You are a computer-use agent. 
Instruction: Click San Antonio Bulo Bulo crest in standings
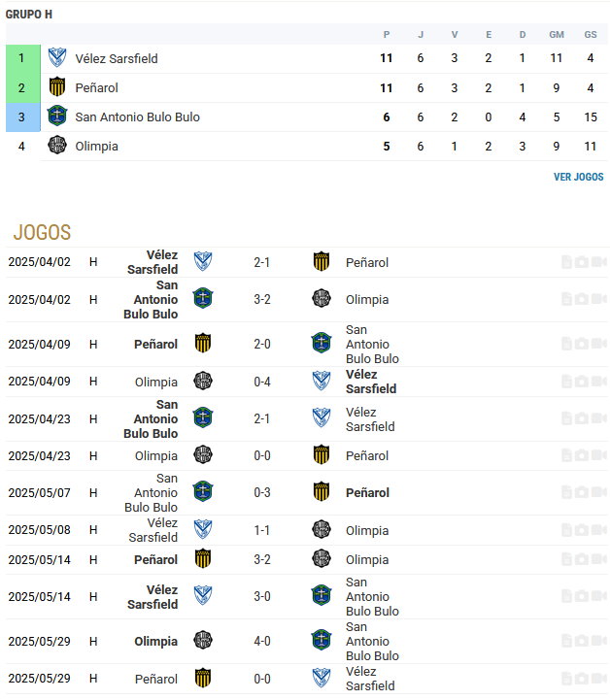[57, 117]
